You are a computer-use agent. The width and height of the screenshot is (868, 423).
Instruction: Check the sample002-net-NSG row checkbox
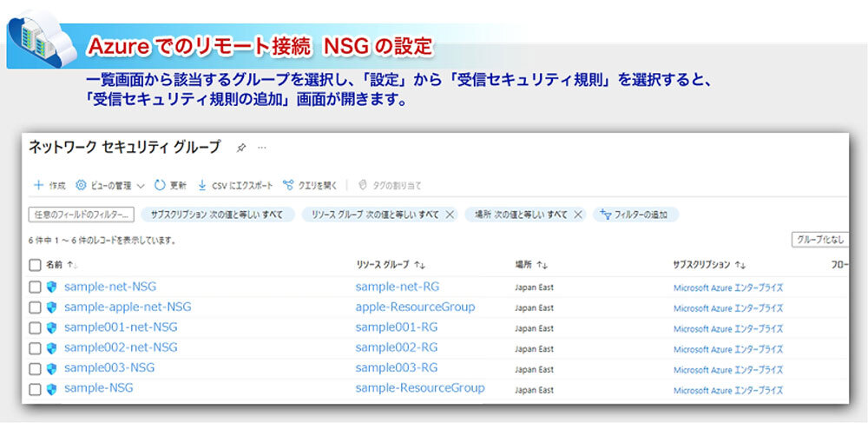(35, 348)
